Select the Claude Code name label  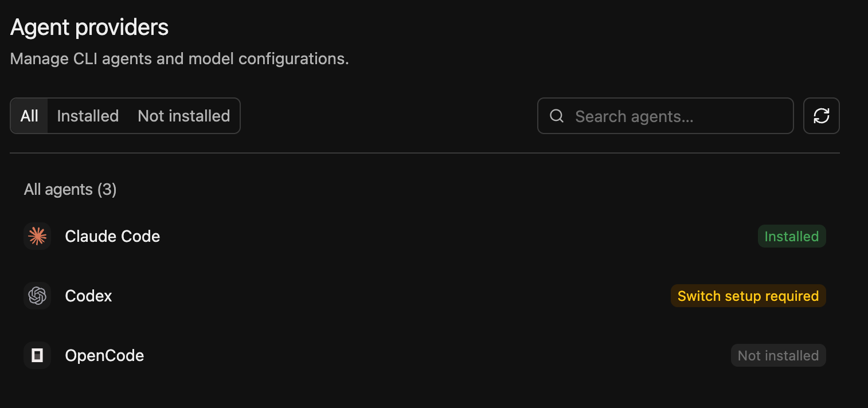pos(112,236)
